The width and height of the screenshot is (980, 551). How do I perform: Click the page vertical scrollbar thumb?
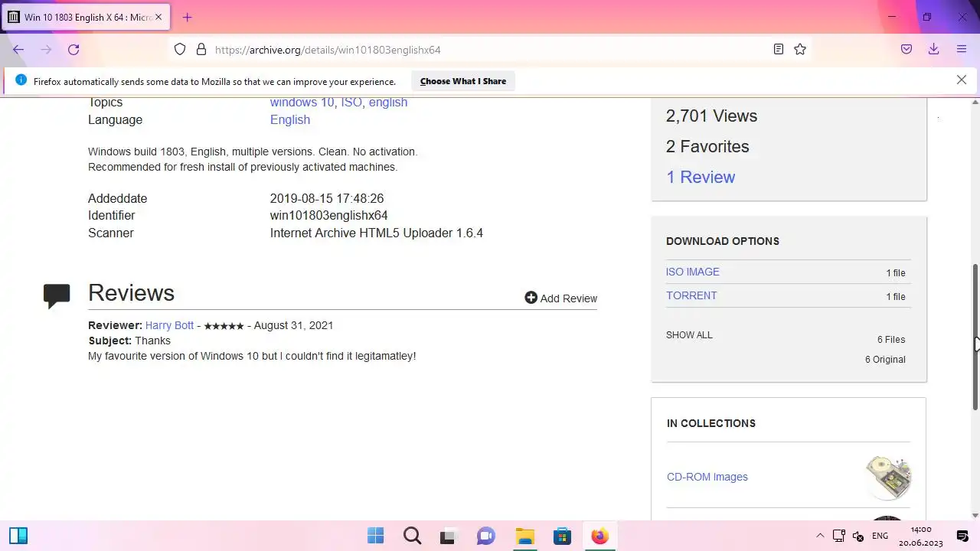pos(975,337)
